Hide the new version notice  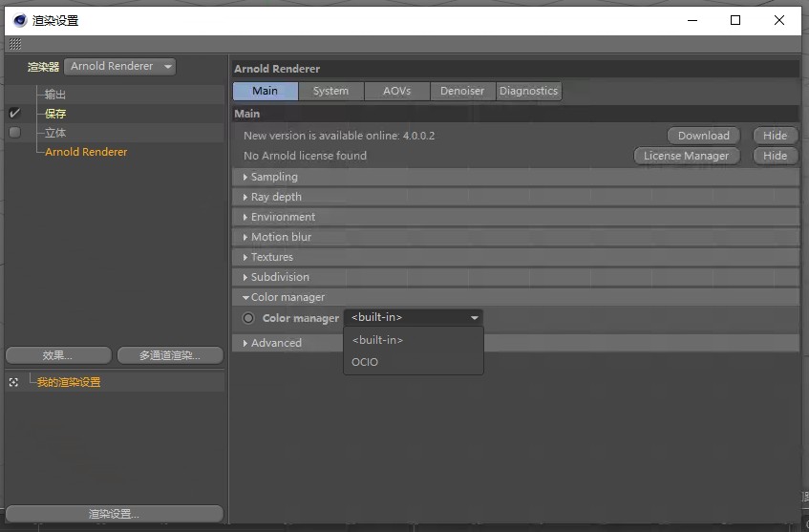point(775,136)
